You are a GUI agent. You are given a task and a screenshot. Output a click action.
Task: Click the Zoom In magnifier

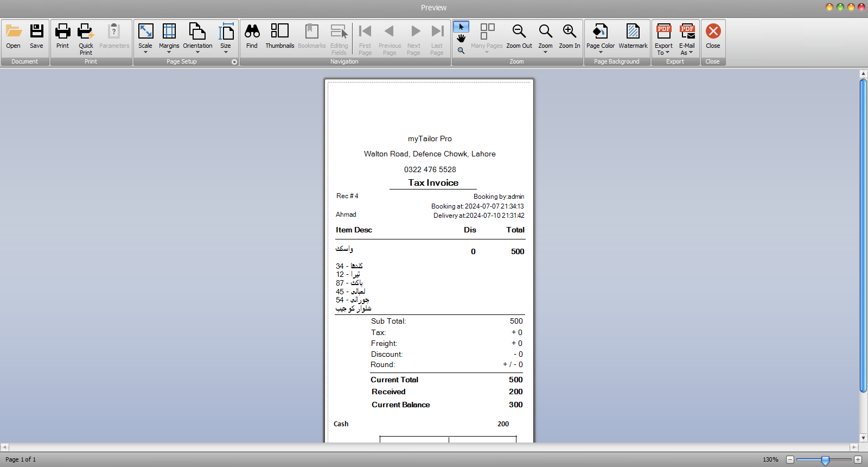tap(569, 36)
